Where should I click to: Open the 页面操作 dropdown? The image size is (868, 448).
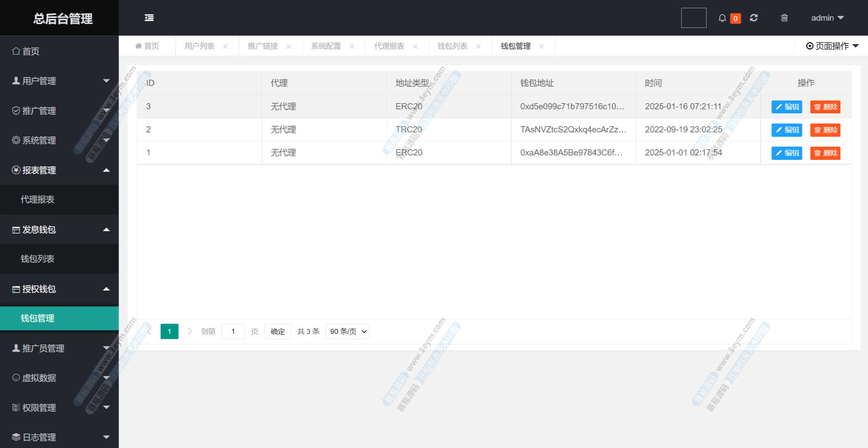click(832, 46)
